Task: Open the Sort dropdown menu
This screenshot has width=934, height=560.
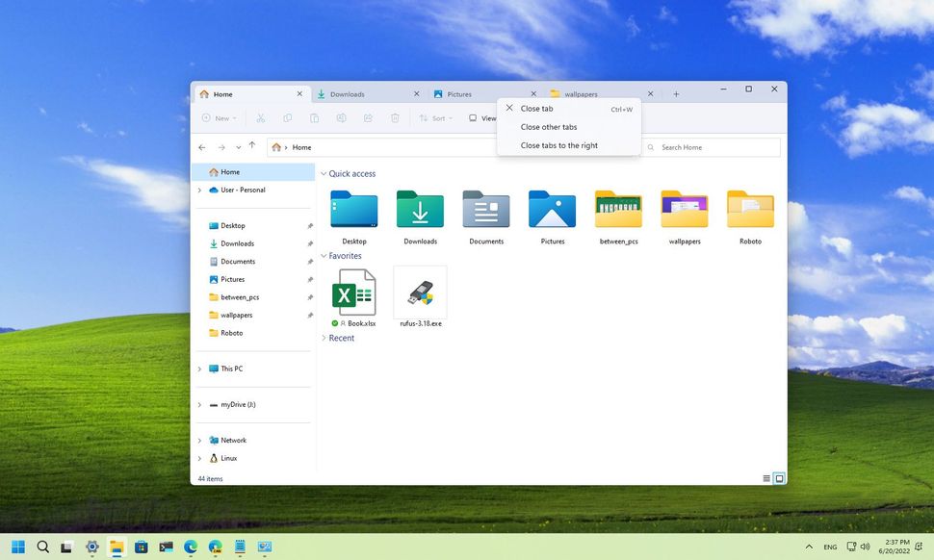Action: coord(436,117)
